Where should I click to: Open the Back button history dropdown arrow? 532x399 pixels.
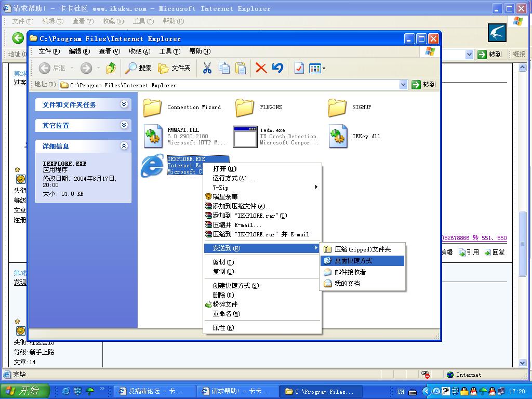point(72,68)
